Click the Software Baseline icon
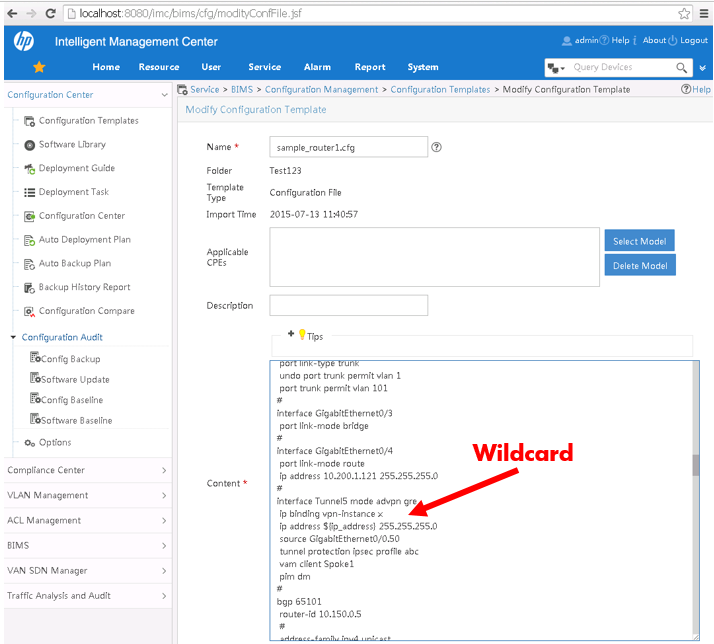Viewport: 714px width, 644px height. 35,419
